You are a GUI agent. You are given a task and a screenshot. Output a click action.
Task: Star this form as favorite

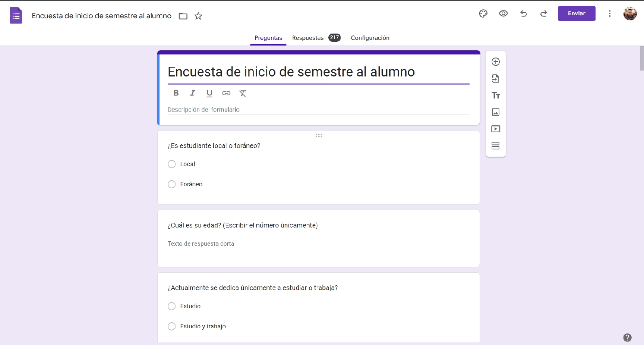tap(198, 16)
